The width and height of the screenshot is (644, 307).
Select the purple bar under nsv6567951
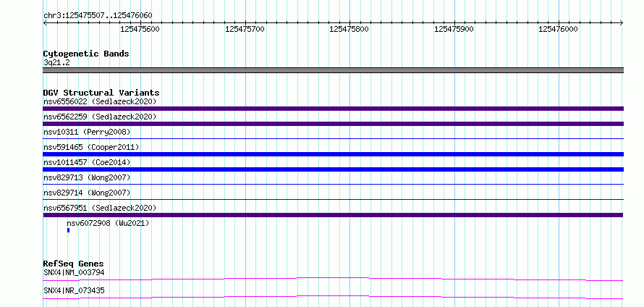point(333,215)
